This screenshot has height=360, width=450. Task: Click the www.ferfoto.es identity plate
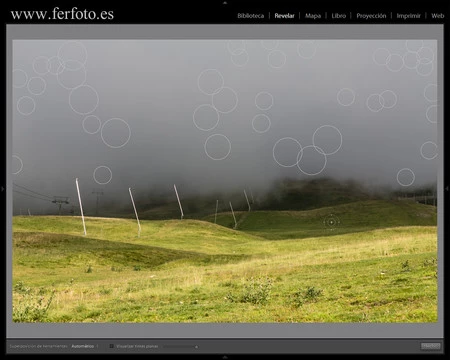pos(62,14)
